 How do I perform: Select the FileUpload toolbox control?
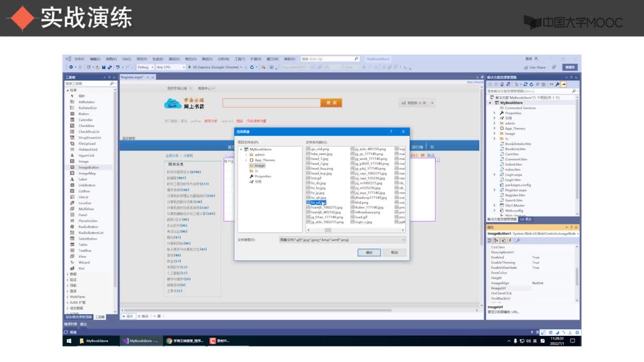[x=87, y=144]
